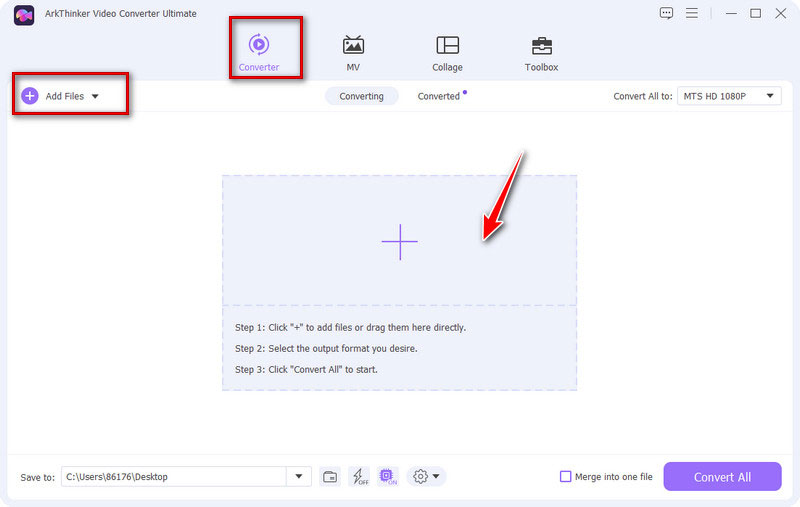Click the Save to path field
This screenshot has height=507, width=800.
173,476
